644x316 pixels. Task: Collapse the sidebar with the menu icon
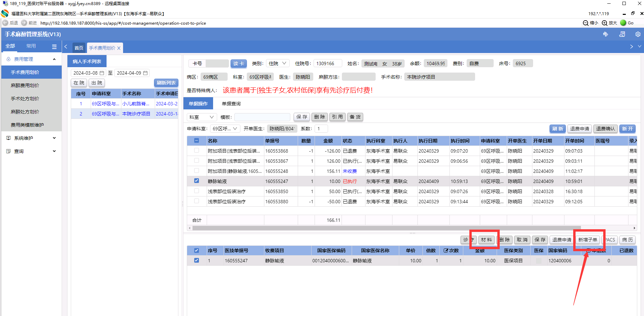click(54, 47)
